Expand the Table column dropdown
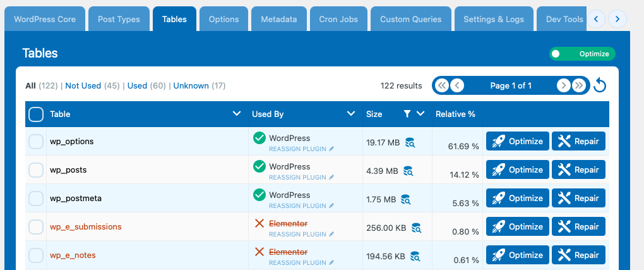Image resolution: width=644 pixels, height=270 pixels. tap(237, 114)
